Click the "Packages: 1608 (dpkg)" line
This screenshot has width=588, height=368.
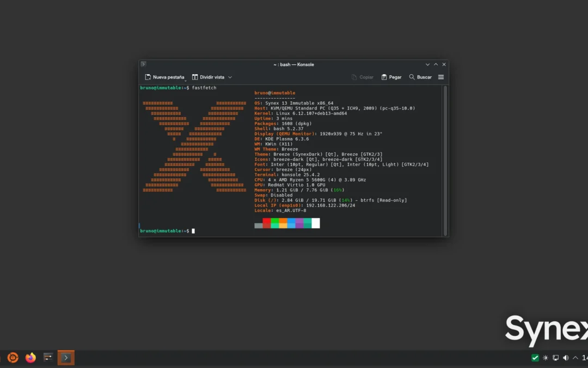[283, 124]
